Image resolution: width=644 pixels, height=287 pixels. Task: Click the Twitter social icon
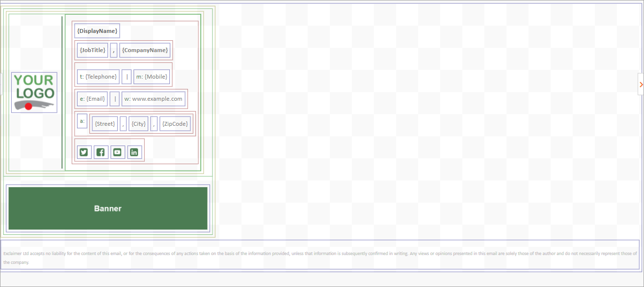(x=84, y=152)
